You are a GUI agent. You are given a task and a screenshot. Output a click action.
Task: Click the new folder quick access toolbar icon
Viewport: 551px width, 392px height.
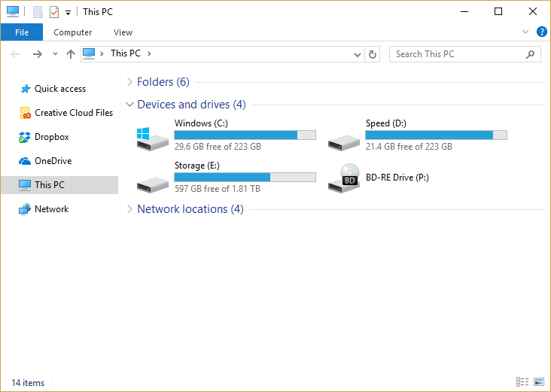pyautogui.click(x=38, y=12)
